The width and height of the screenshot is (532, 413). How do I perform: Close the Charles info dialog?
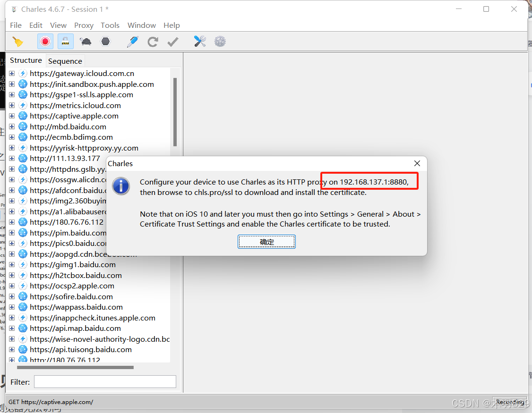click(417, 163)
